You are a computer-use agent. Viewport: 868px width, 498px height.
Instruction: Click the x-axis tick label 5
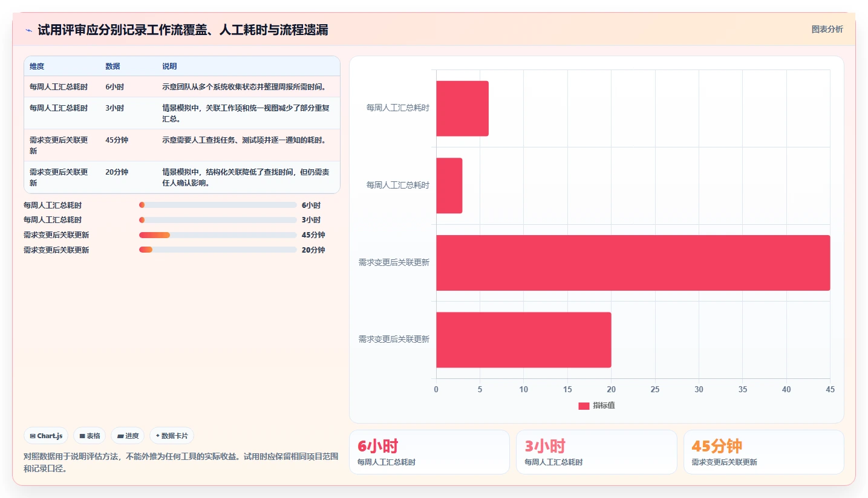click(480, 390)
